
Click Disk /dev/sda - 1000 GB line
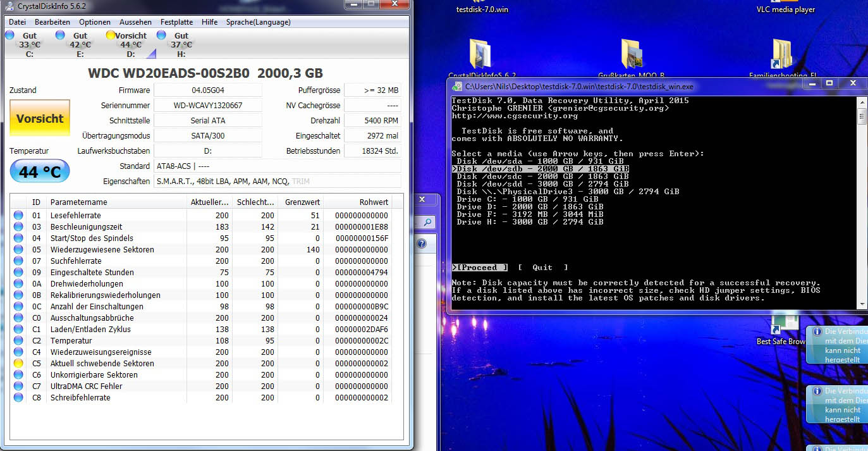click(x=540, y=161)
